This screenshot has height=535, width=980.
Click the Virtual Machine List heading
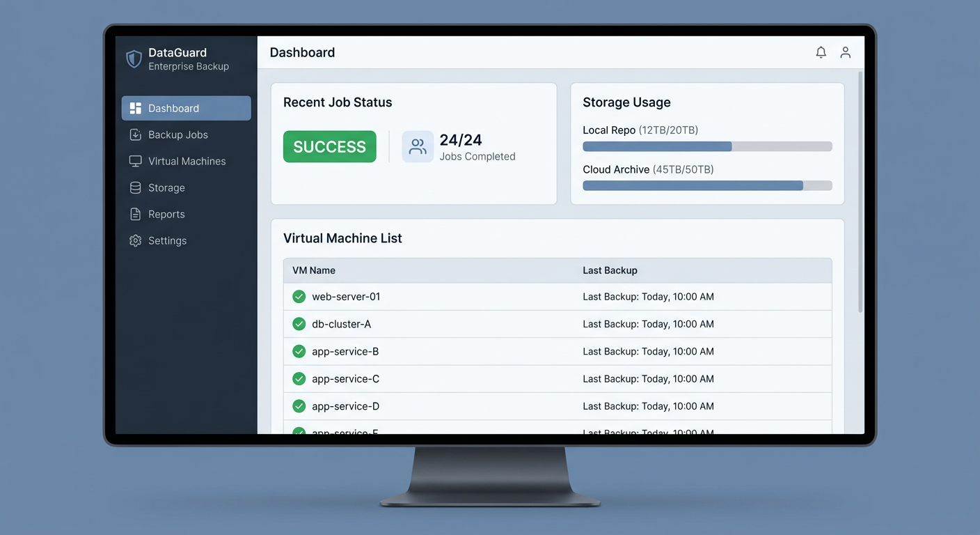[x=342, y=238]
